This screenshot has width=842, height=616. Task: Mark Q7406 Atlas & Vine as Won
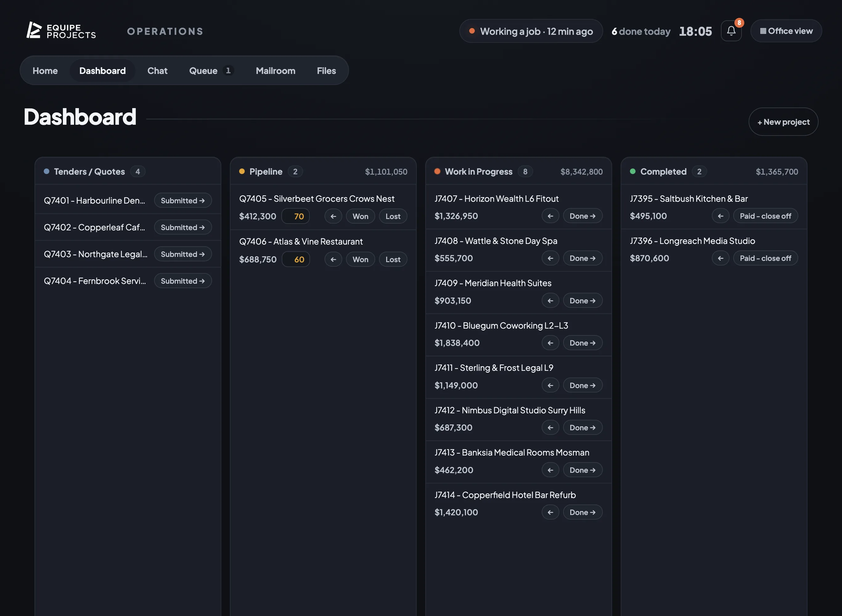[x=360, y=259]
